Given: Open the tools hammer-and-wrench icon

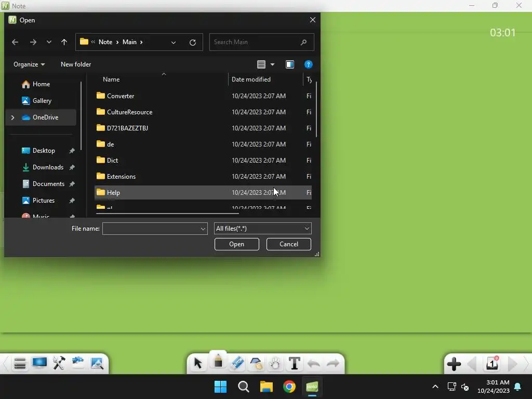Looking at the screenshot, I should pyautogui.click(x=59, y=363).
